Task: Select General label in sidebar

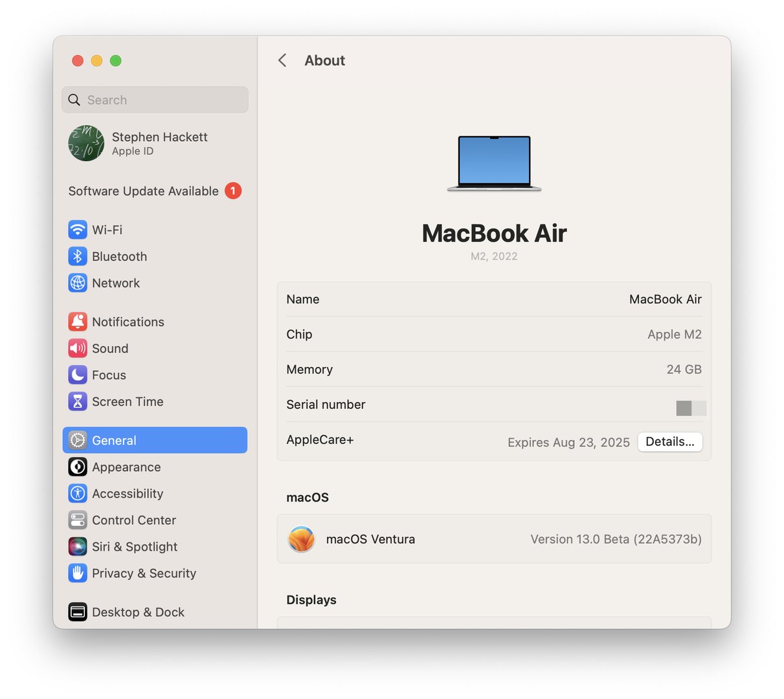Action: tap(114, 440)
